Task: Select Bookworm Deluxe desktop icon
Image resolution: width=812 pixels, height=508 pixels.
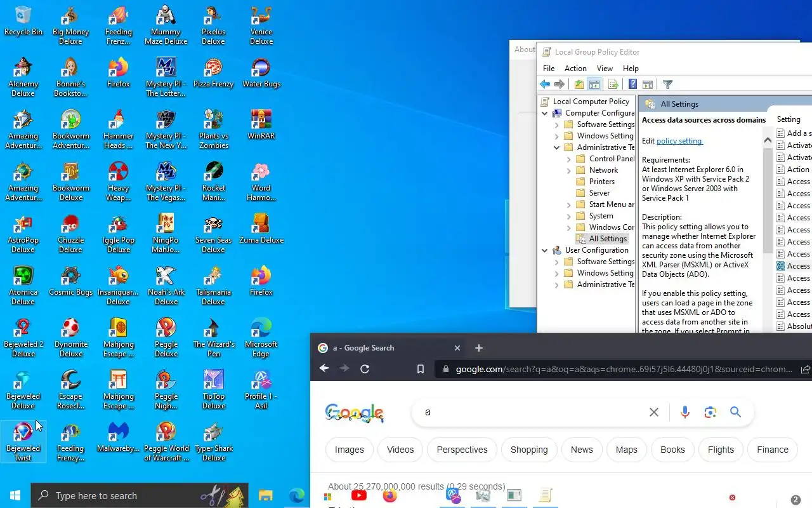Action: tap(71, 181)
